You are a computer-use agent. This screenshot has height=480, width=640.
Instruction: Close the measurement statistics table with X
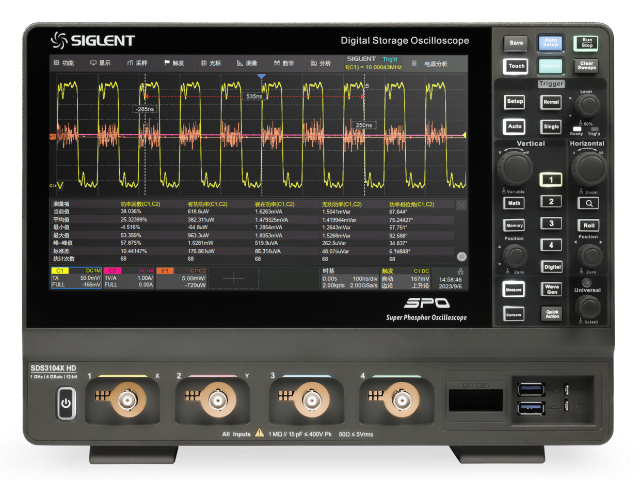pyautogui.click(x=461, y=205)
